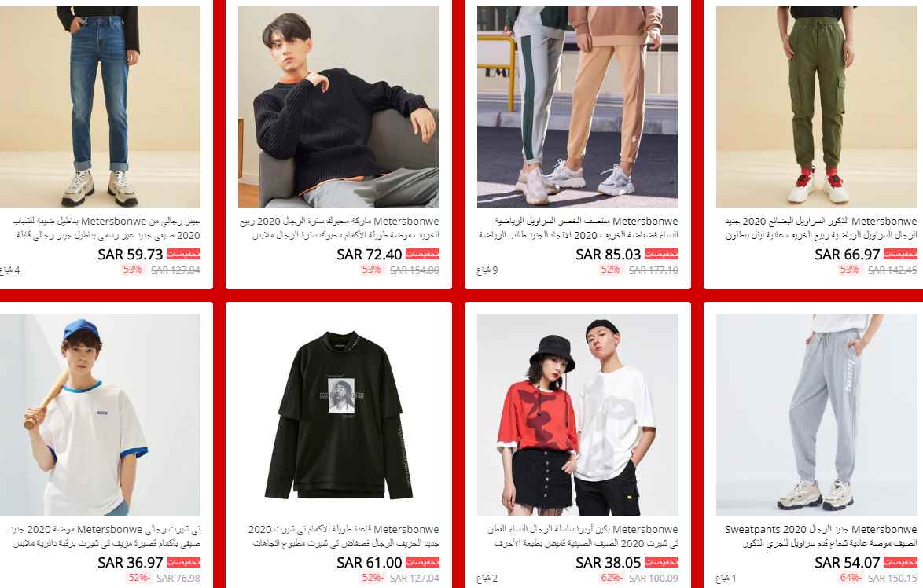This screenshot has width=923, height=588.
Task: Open the grey sweatpants product photo
Action: (x=816, y=415)
